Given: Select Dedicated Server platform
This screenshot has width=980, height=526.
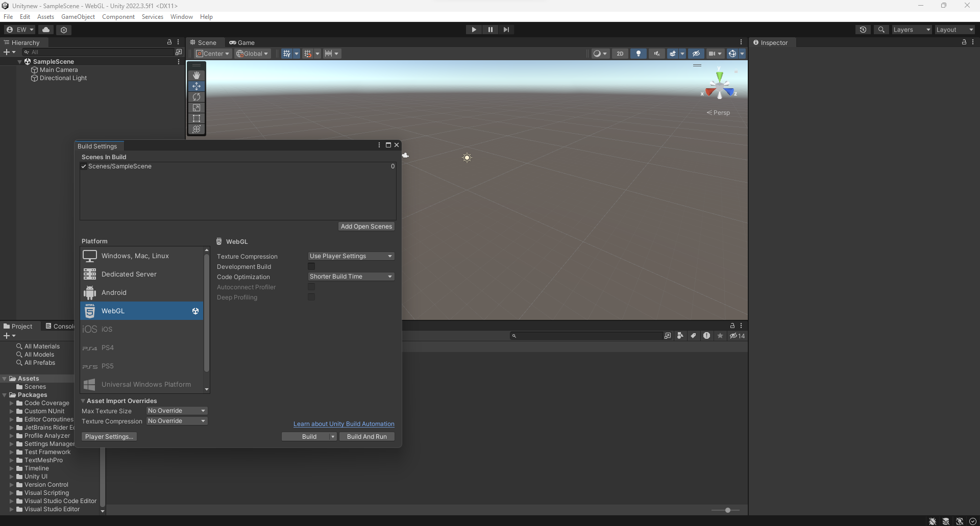Looking at the screenshot, I should [142, 274].
